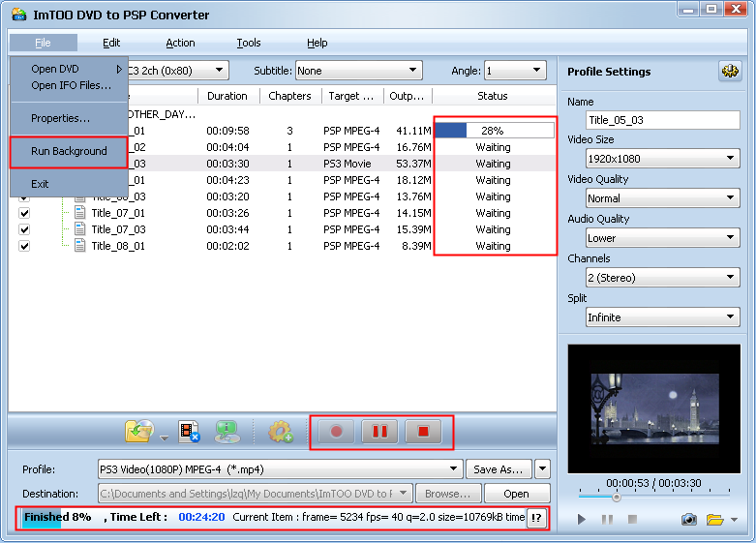Pause the conversion with the pause button
The height and width of the screenshot is (543, 756).
(x=379, y=431)
